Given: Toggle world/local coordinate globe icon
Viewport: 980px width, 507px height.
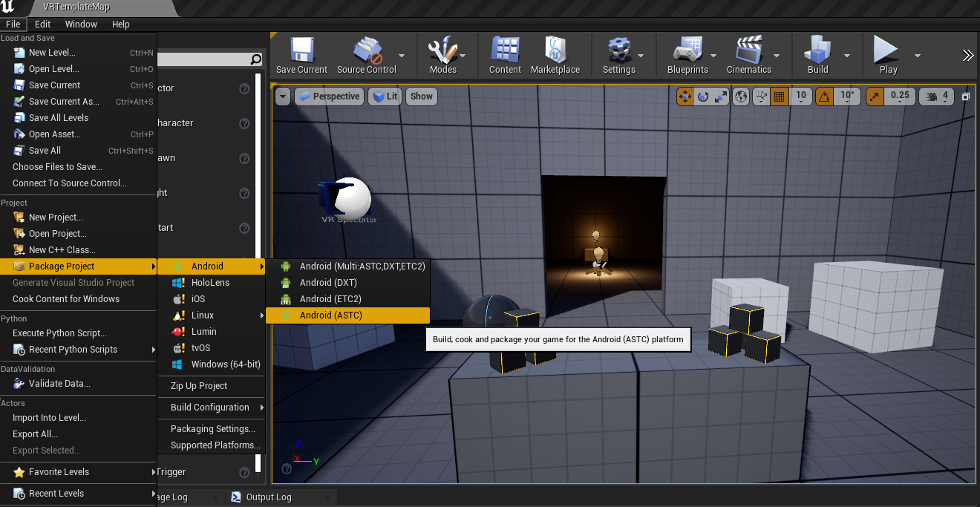Looking at the screenshot, I should [x=741, y=97].
